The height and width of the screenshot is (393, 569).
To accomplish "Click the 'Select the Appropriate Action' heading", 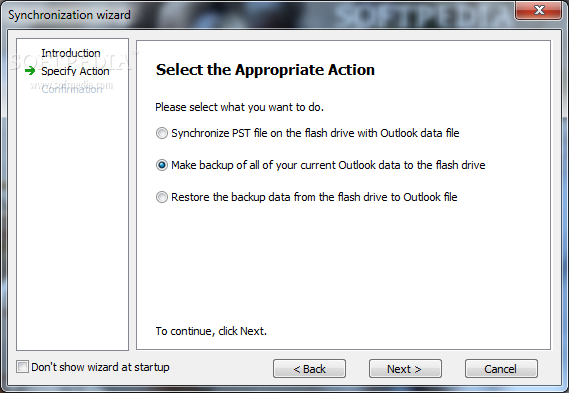I will tap(265, 70).
